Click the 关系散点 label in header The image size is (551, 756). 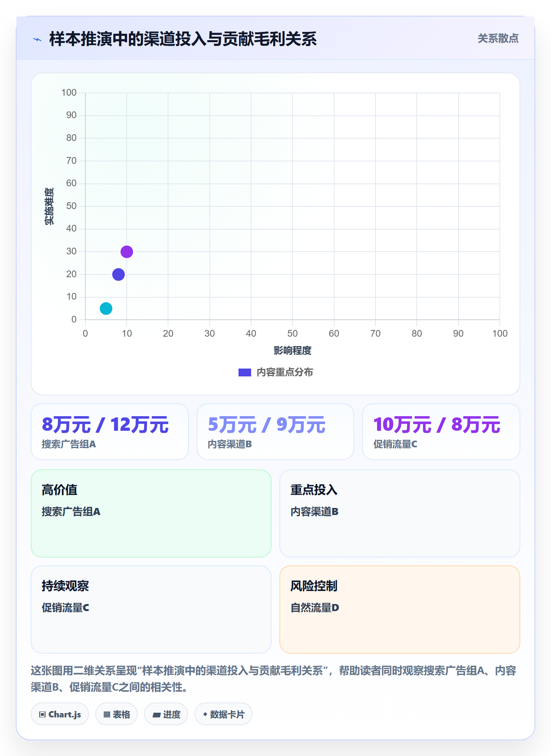(498, 39)
